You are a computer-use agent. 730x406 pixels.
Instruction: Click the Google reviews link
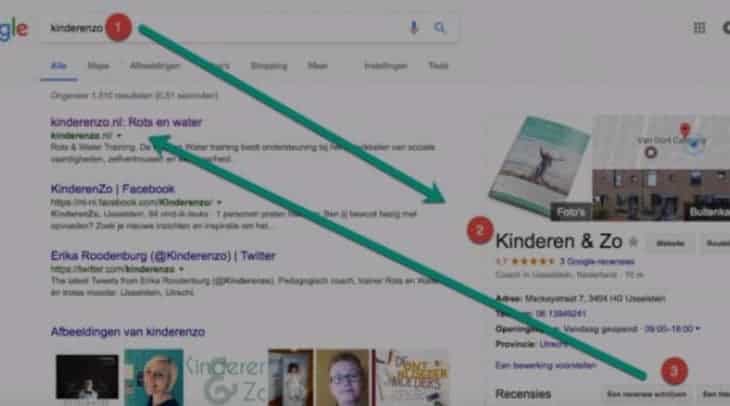tap(597, 261)
